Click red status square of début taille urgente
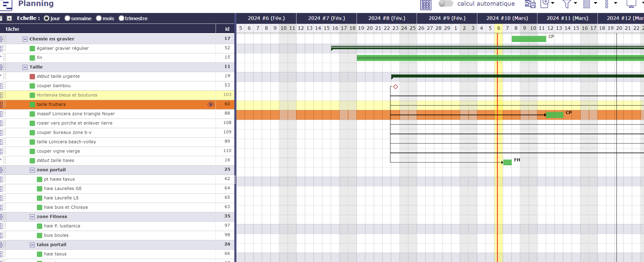Image resolution: width=644 pixels, height=262 pixels. click(x=32, y=77)
